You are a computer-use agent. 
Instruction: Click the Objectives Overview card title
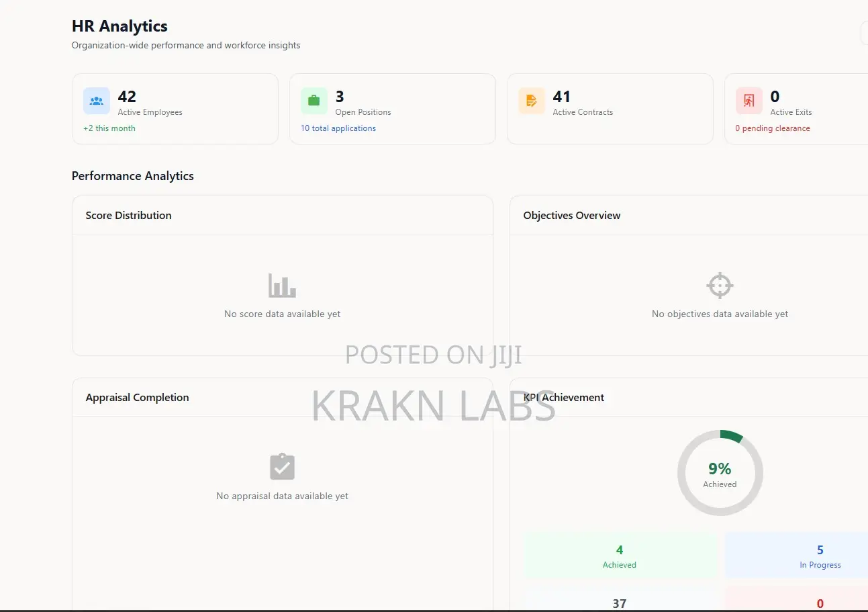pyautogui.click(x=572, y=216)
